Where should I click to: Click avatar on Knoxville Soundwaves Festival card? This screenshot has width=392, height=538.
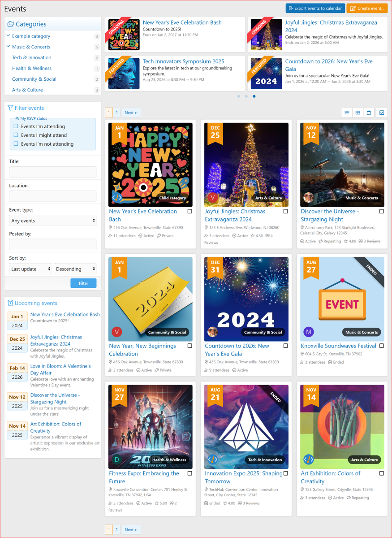tap(308, 332)
